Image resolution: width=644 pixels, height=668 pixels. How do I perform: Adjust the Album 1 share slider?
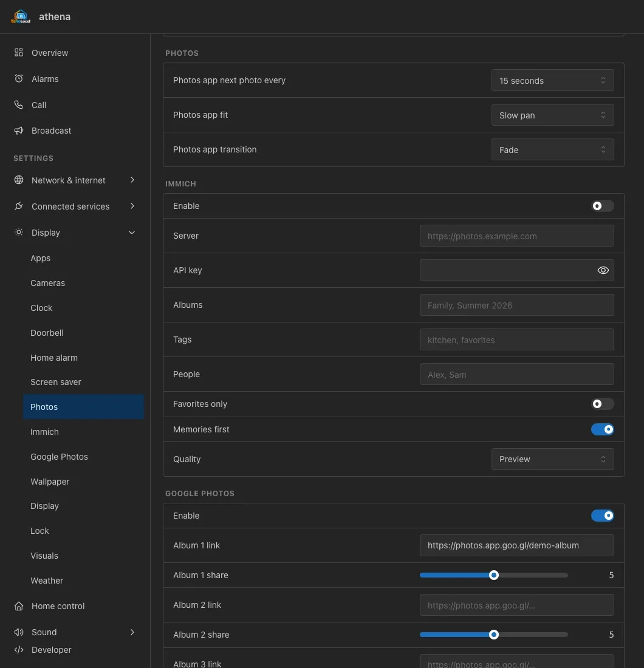[x=493, y=575]
